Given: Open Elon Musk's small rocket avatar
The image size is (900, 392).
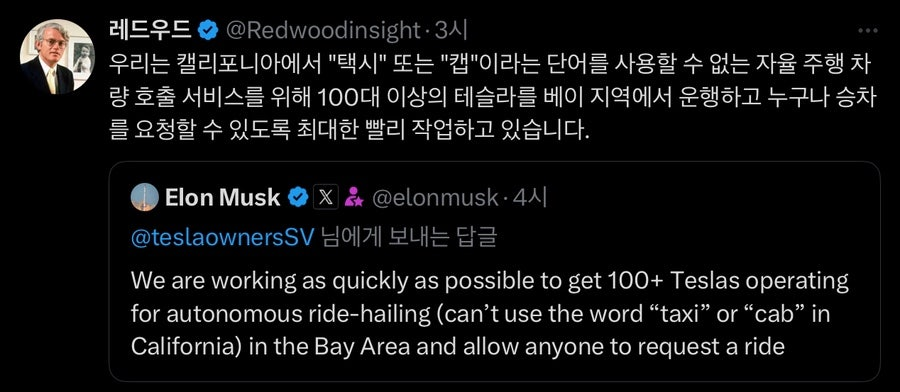Looking at the screenshot, I should 145,197.
